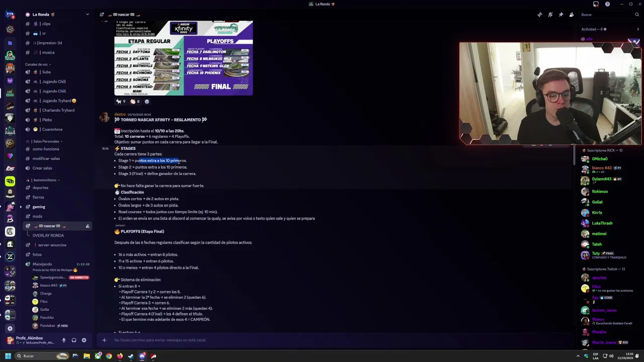644x362 pixels.
Task: Toggle headphones deafen in user panel
Action: [74, 340]
